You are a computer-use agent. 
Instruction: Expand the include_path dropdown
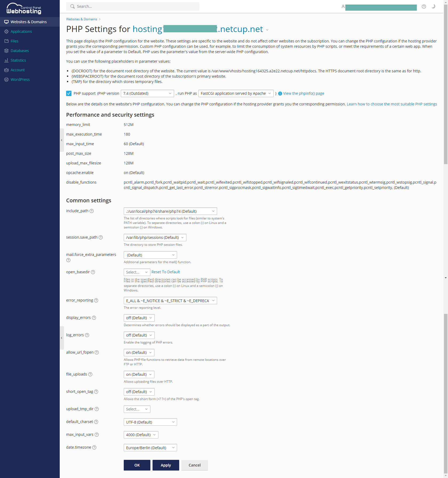[170, 211]
